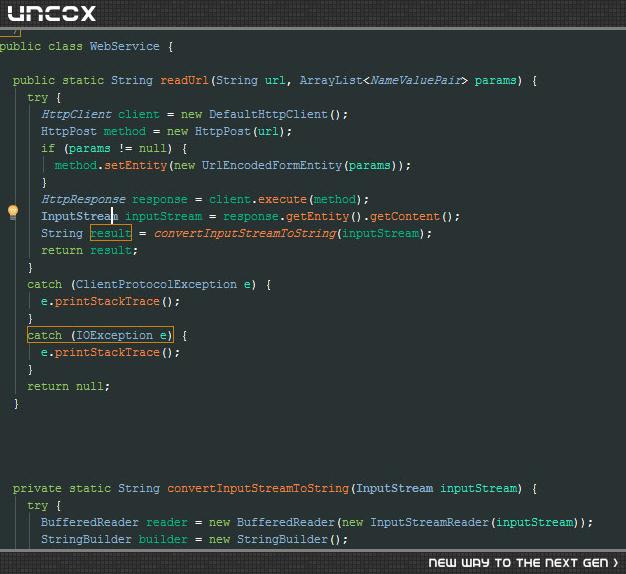Image resolution: width=626 pixels, height=574 pixels.
Task: Click the setEntity method call
Action: pyautogui.click(x=135, y=165)
